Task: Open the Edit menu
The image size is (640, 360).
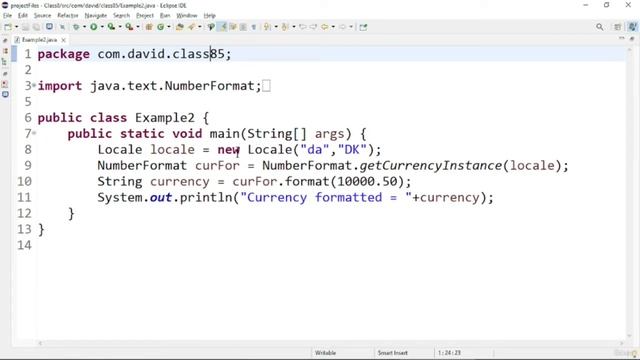Action: pyautogui.click(x=23, y=16)
